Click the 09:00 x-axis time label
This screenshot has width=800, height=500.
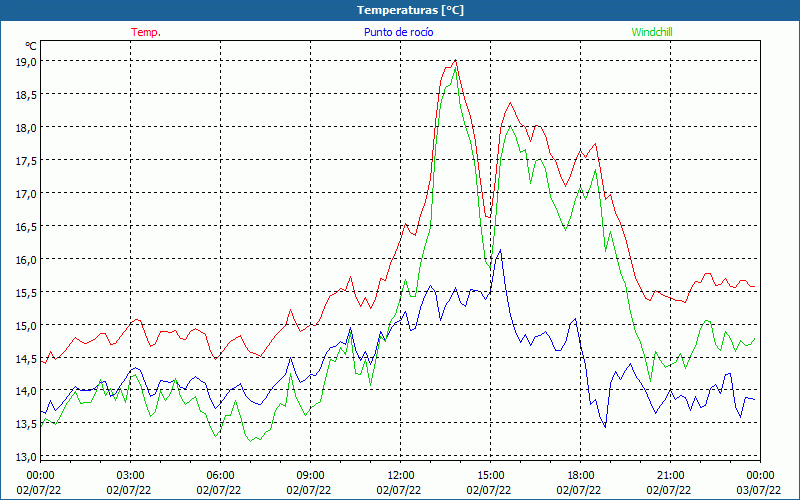(310, 476)
